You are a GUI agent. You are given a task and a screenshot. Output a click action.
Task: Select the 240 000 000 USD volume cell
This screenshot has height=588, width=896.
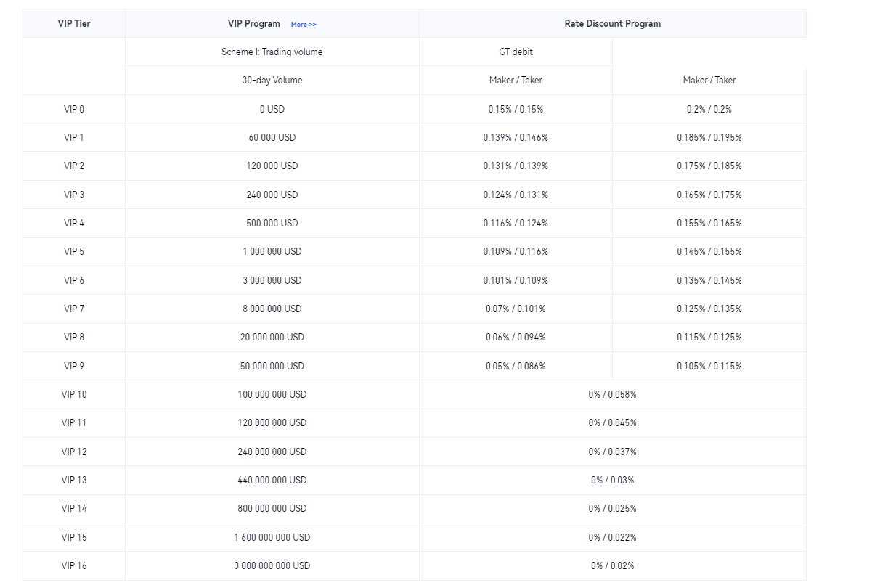point(272,452)
